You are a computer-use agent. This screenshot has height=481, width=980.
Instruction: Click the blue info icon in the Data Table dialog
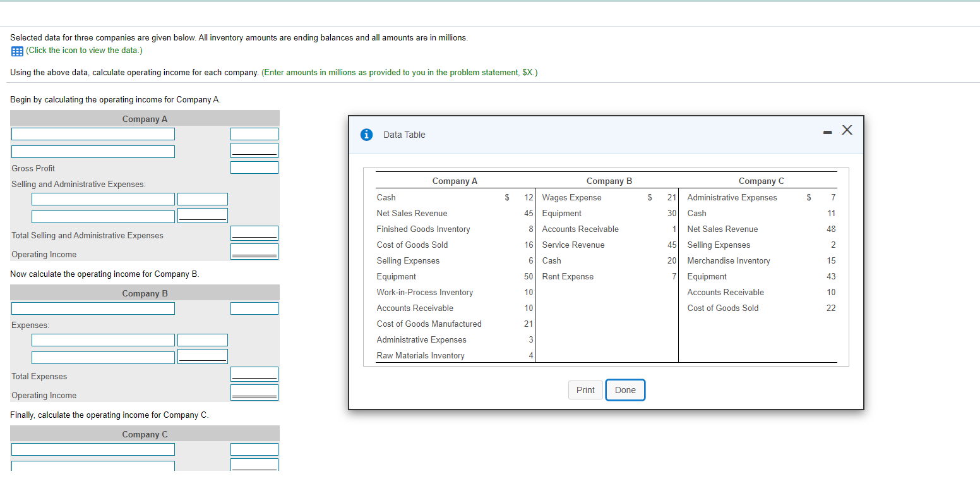366,134
